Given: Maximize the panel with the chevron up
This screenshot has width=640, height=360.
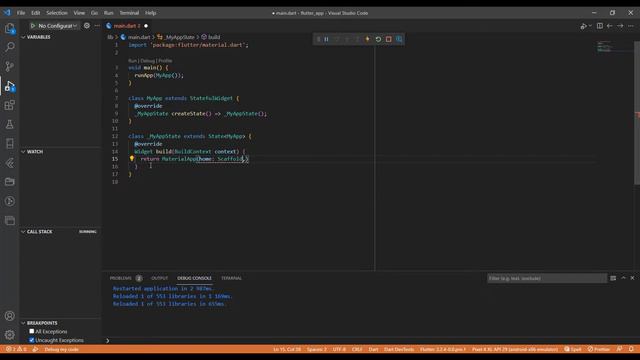Looking at the screenshot, I should pyautogui.click(x=623, y=278).
